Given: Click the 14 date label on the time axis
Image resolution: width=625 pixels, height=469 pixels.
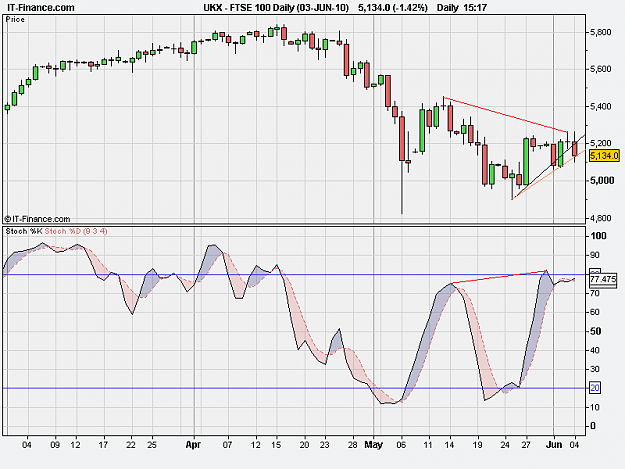Looking at the screenshot, I should (x=449, y=445).
